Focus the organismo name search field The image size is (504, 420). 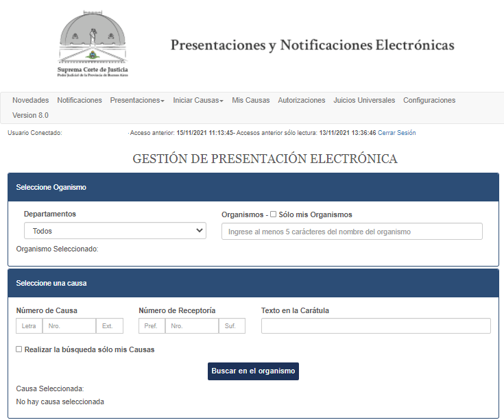tap(352, 232)
